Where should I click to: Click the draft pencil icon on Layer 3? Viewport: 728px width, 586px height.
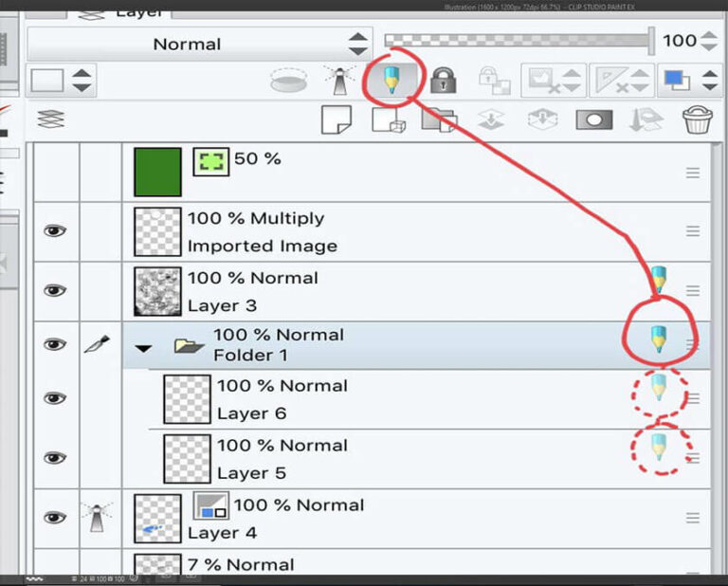[x=659, y=279]
